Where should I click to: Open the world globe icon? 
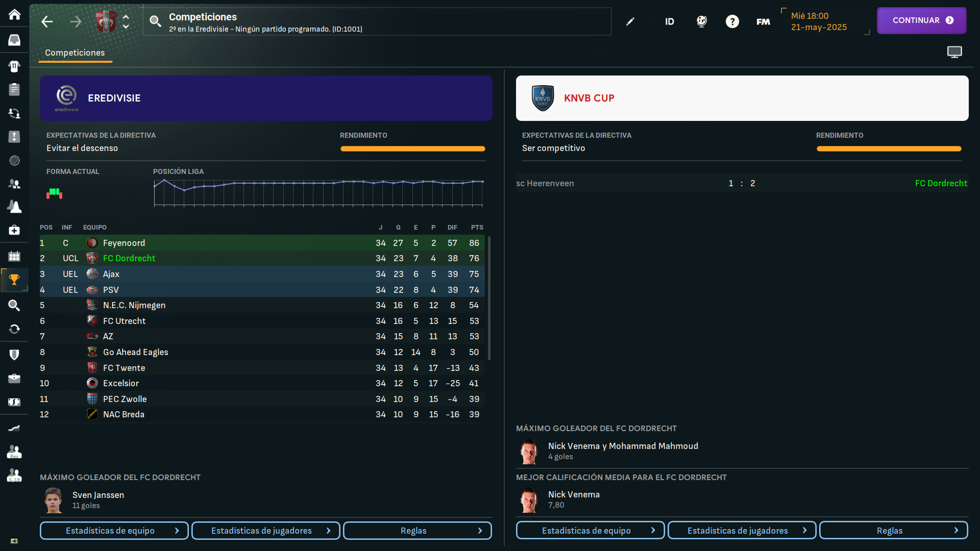[702, 21]
